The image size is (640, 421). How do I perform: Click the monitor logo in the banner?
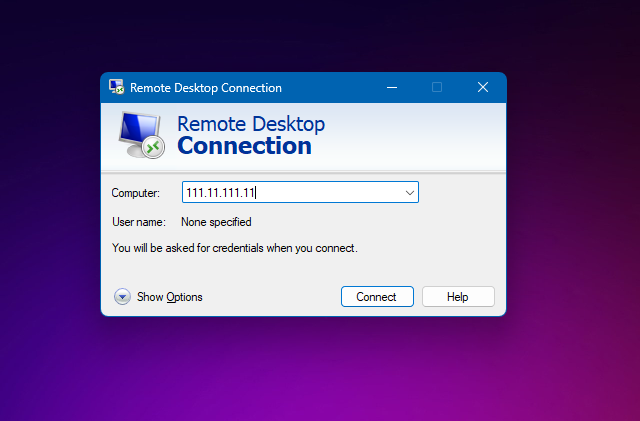click(142, 135)
